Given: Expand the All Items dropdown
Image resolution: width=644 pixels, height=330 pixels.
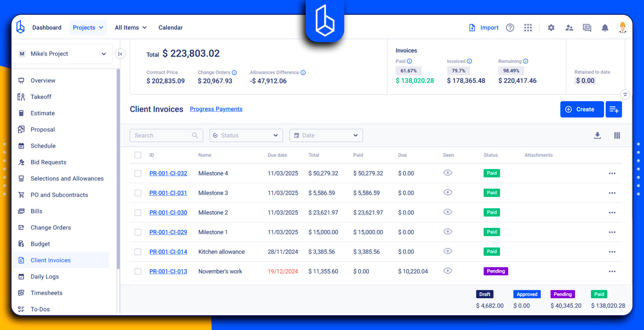Looking at the screenshot, I should click(131, 28).
